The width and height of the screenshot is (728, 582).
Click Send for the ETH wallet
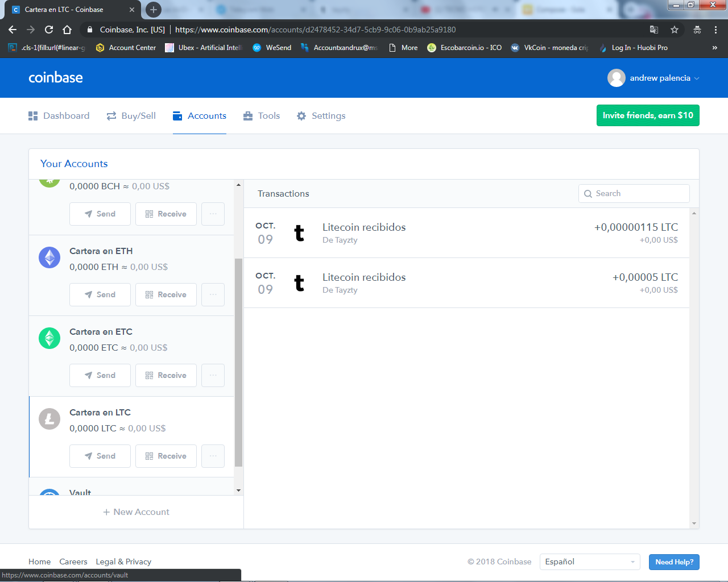(100, 294)
